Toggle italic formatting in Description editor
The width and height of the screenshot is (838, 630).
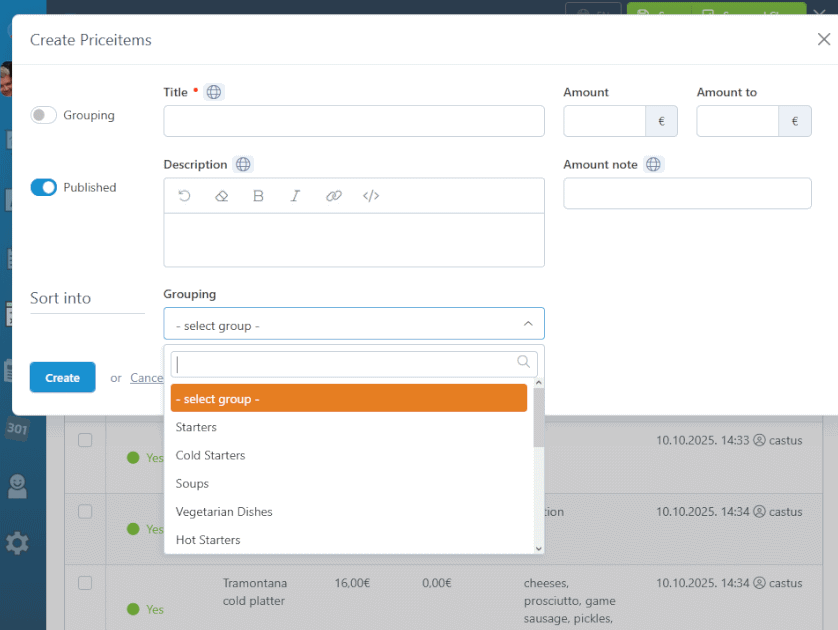coord(296,196)
